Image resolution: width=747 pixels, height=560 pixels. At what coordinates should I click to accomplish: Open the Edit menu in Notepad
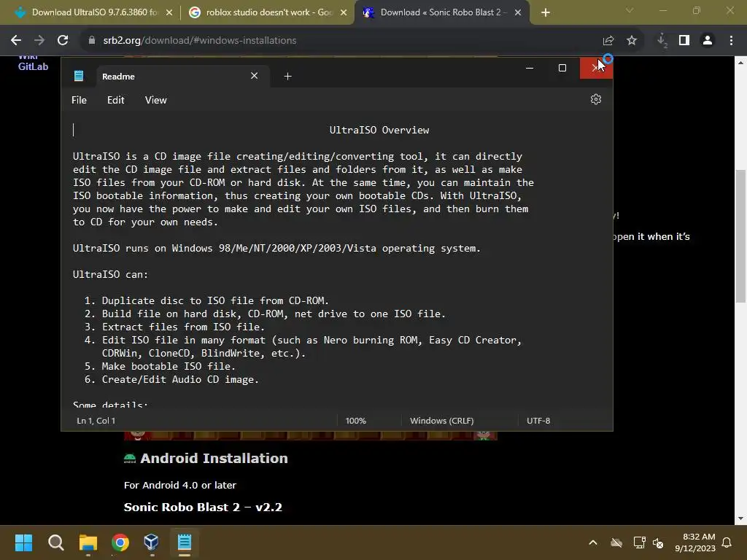tap(116, 100)
